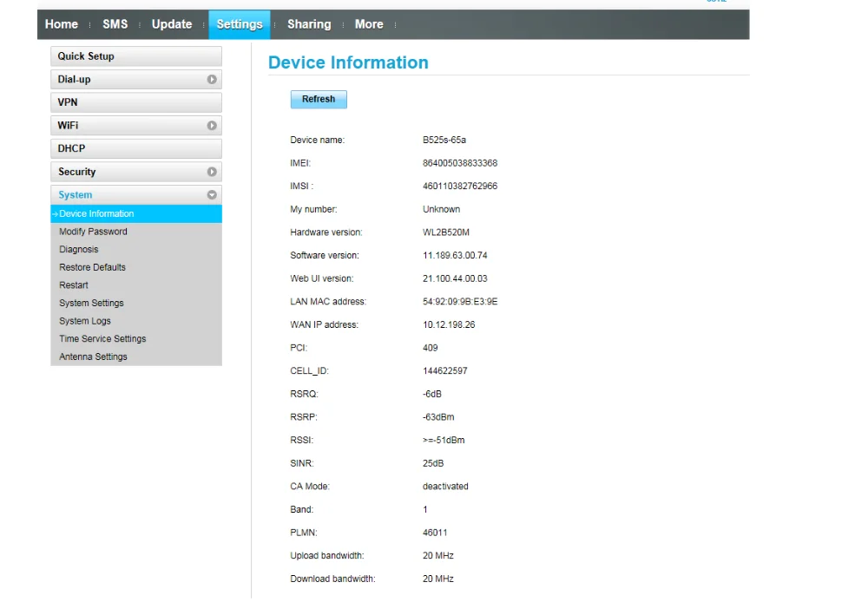Click software version 11.189.63.00.74
The image size is (868, 602).
pos(455,256)
